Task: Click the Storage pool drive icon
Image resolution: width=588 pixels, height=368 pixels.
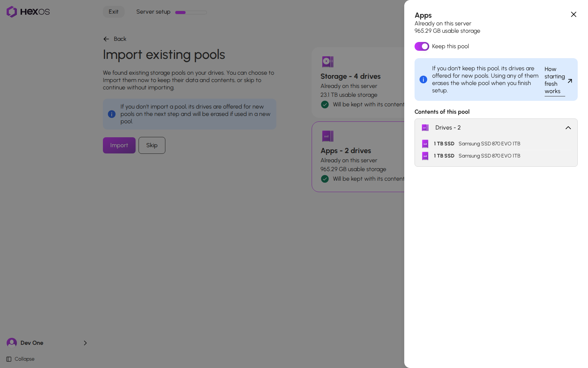Action: coord(328,62)
